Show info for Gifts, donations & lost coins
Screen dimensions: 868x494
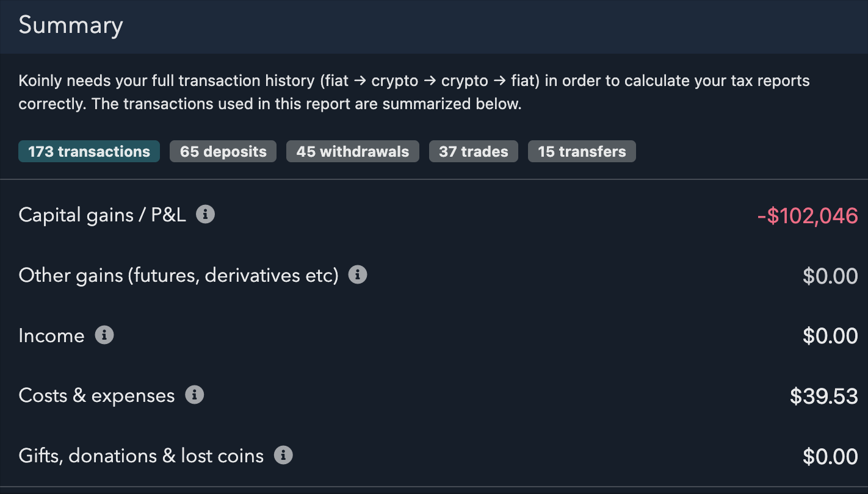tap(283, 455)
